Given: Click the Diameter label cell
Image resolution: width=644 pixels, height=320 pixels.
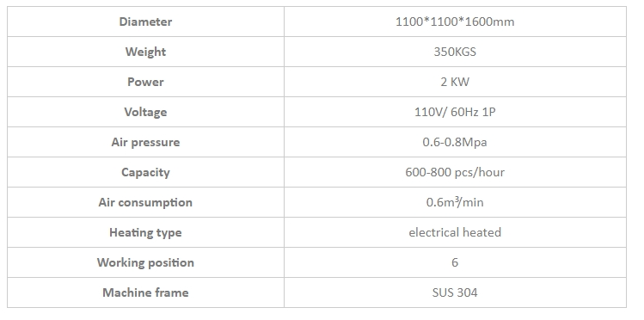Looking at the screenshot, I should (x=145, y=22).
